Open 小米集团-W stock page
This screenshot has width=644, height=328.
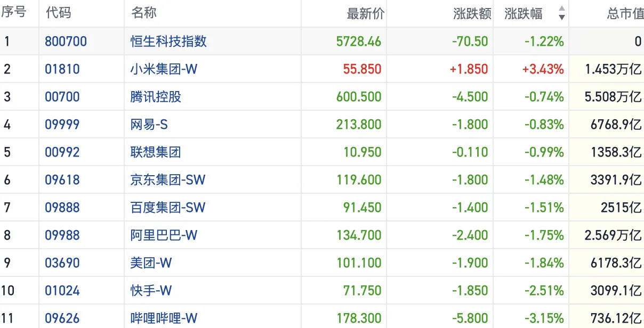tap(164, 69)
